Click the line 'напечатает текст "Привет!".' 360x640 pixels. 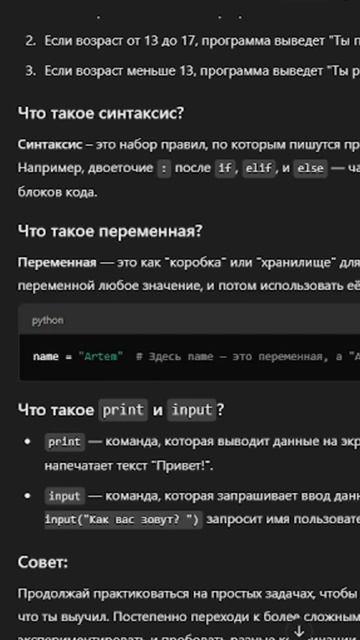(x=129, y=466)
